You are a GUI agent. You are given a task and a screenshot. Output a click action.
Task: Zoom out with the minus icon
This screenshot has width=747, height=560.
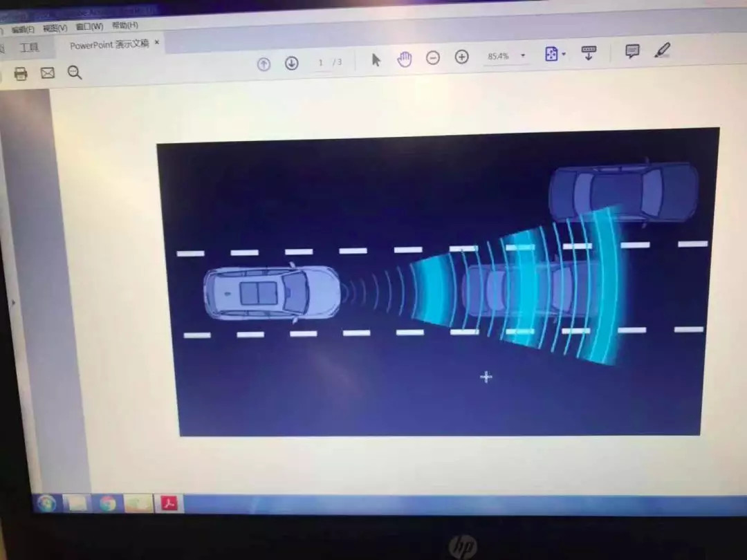coord(432,58)
